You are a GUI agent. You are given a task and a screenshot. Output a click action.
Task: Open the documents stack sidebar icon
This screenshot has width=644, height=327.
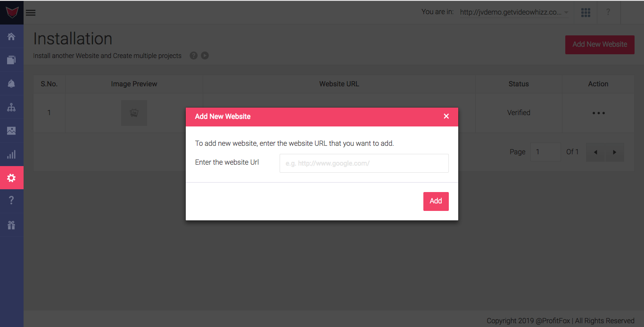pyautogui.click(x=11, y=60)
